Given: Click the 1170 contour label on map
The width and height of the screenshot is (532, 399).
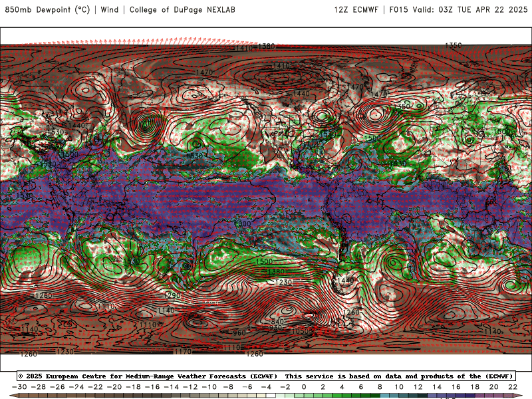Looking at the screenshot, I should coord(184,352).
